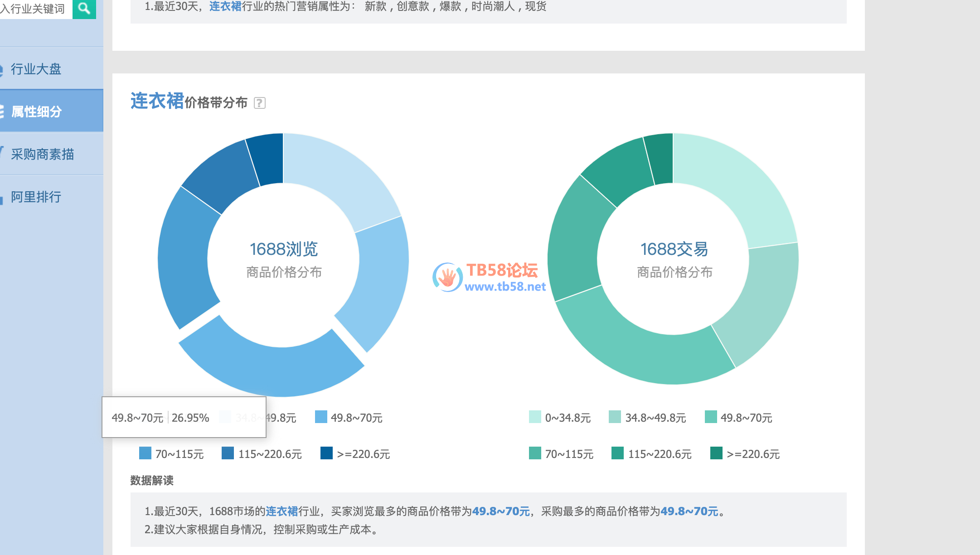Toggle the 0~34.8元 legend in trade chart
The image size is (980, 555).
pyautogui.click(x=560, y=417)
